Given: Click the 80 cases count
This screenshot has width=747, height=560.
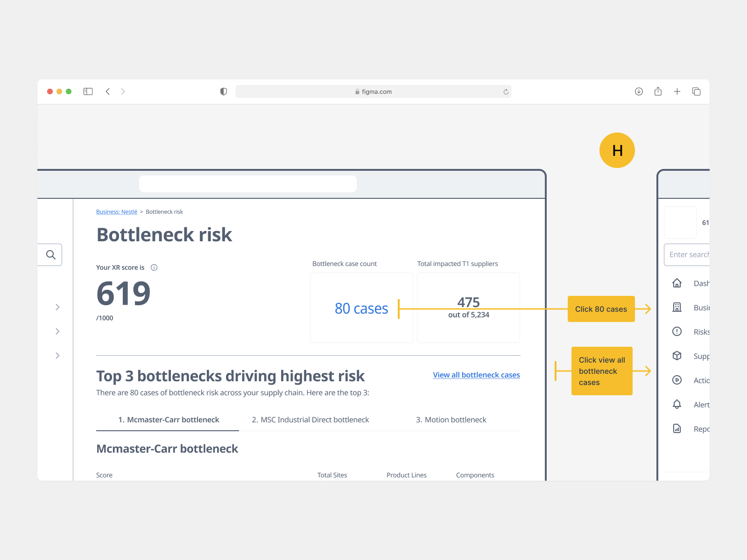Looking at the screenshot, I should click(361, 308).
